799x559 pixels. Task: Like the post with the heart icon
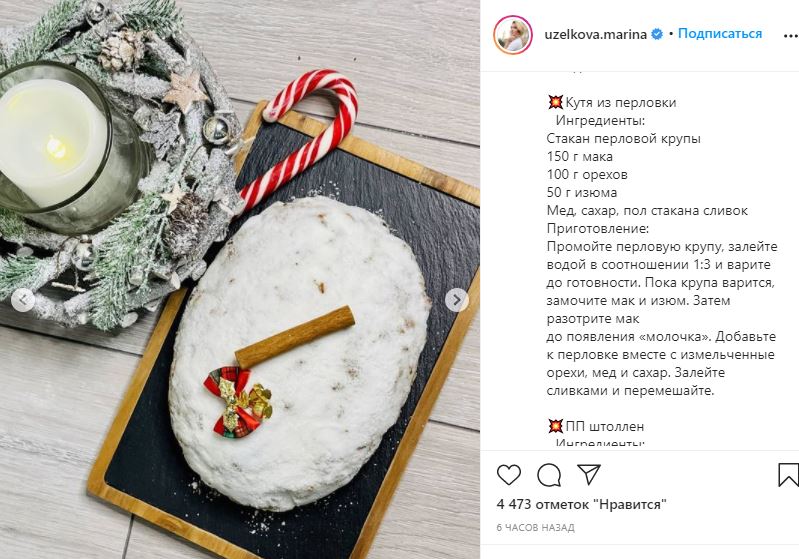point(509,475)
